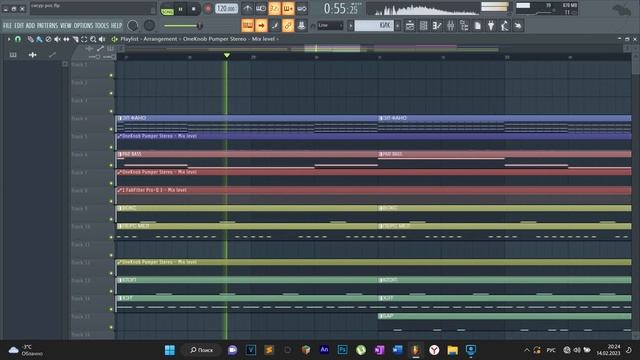Click the 'Arrangement' breadcrumb in playlist title
This screenshot has width=640, height=360.
click(160, 39)
